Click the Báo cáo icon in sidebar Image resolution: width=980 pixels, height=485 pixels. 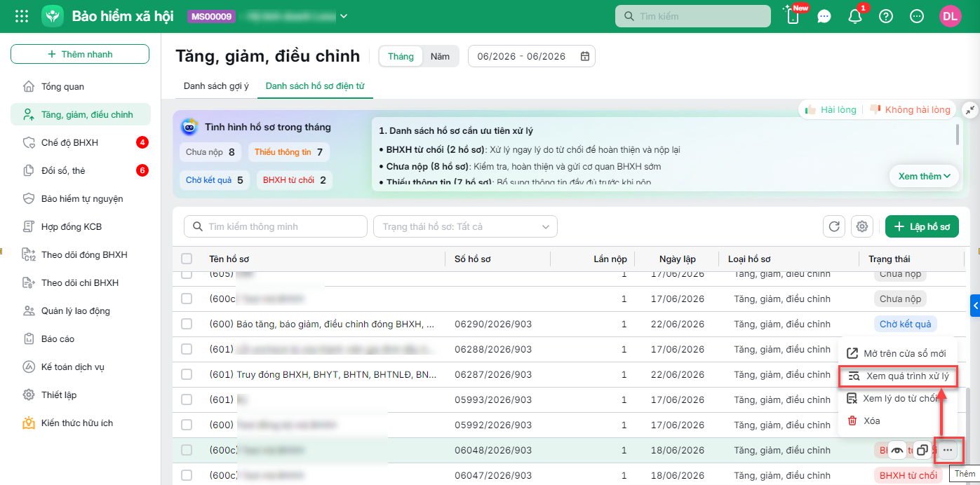pos(29,339)
